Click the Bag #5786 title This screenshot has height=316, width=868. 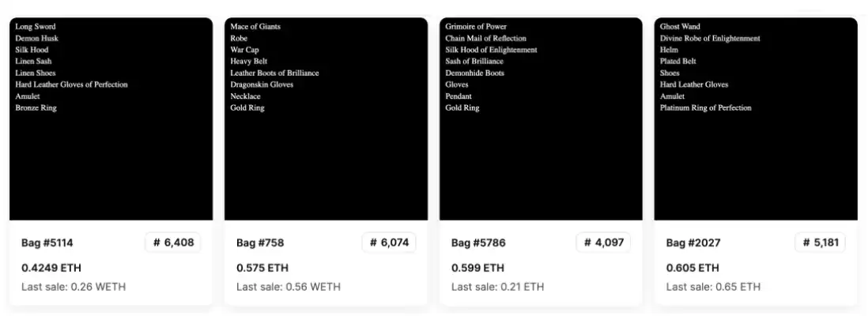[477, 243]
